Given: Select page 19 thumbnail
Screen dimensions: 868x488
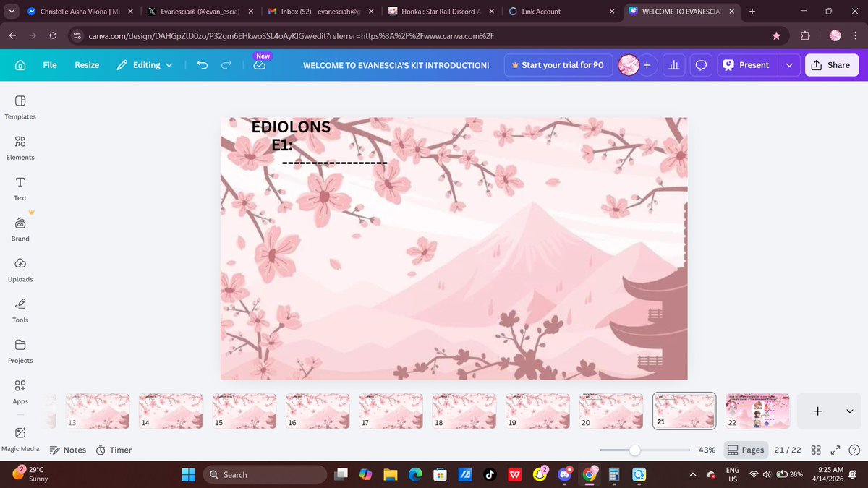Looking at the screenshot, I should 537,411.
